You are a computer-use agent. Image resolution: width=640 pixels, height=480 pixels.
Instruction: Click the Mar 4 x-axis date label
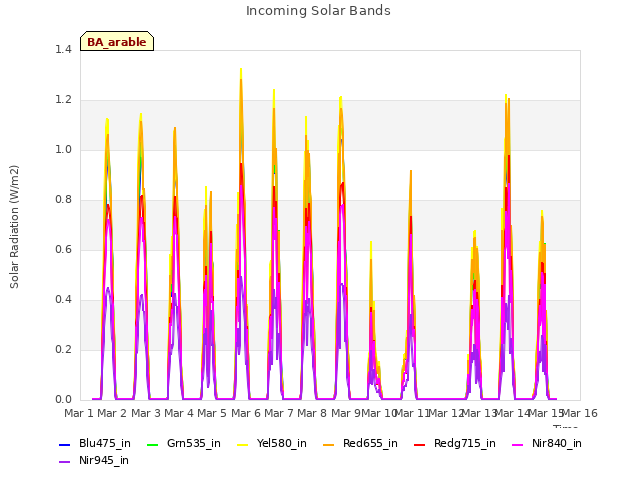click(179, 413)
